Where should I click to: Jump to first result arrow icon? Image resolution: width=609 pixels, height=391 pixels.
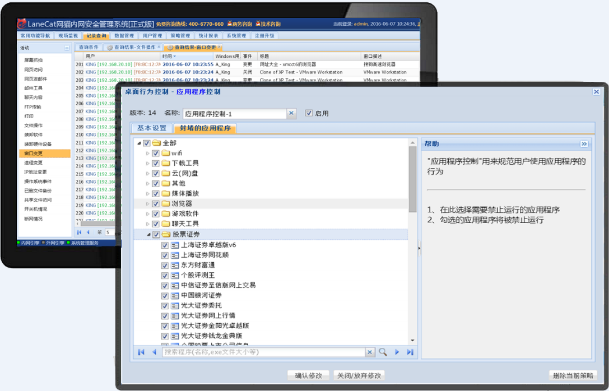point(141,352)
